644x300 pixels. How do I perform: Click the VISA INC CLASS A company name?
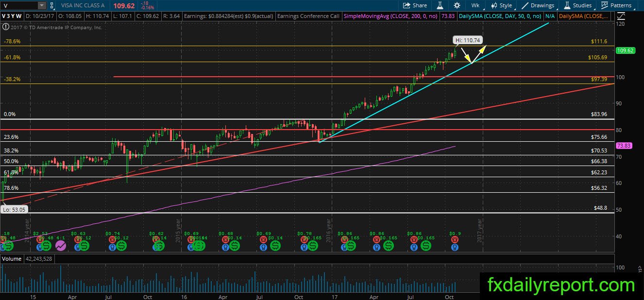[84, 5]
